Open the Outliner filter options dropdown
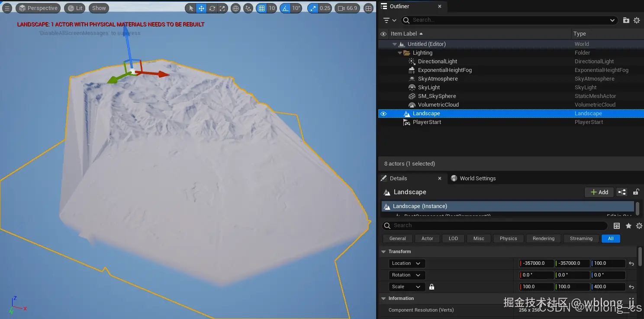The image size is (644, 319). tap(390, 20)
